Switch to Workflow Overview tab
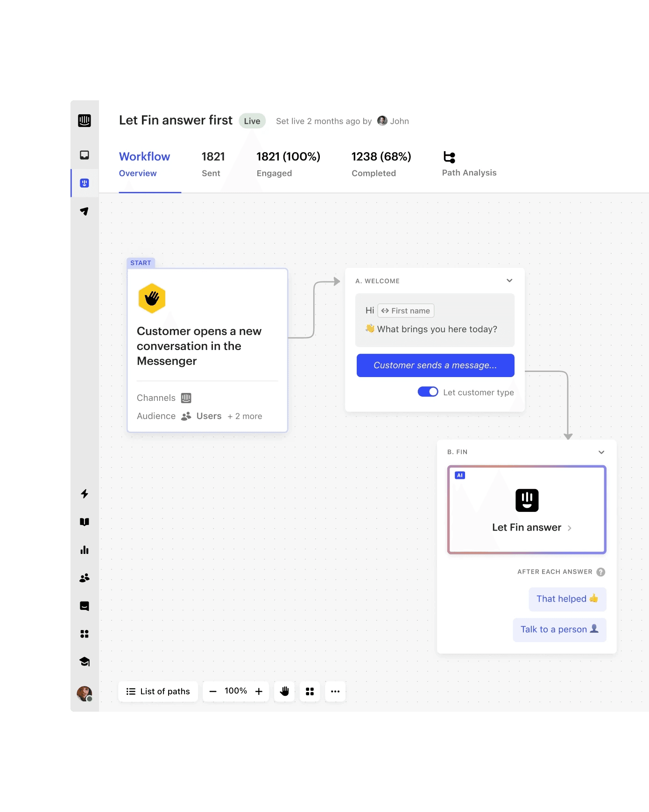 [144, 164]
